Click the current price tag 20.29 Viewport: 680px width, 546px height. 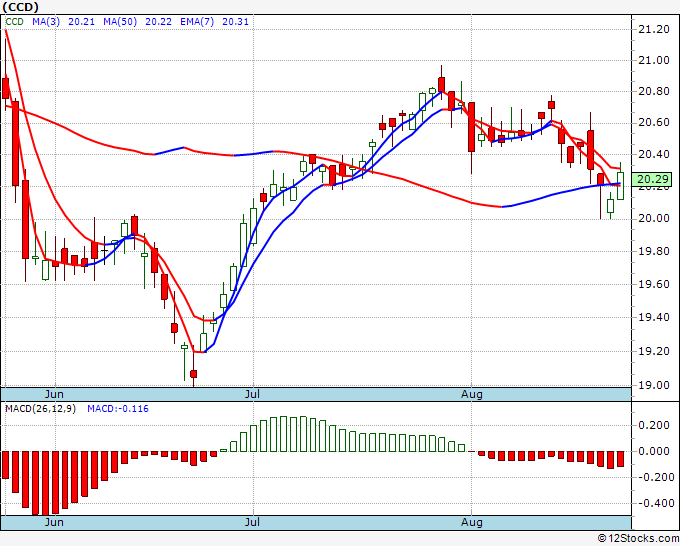click(x=652, y=179)
